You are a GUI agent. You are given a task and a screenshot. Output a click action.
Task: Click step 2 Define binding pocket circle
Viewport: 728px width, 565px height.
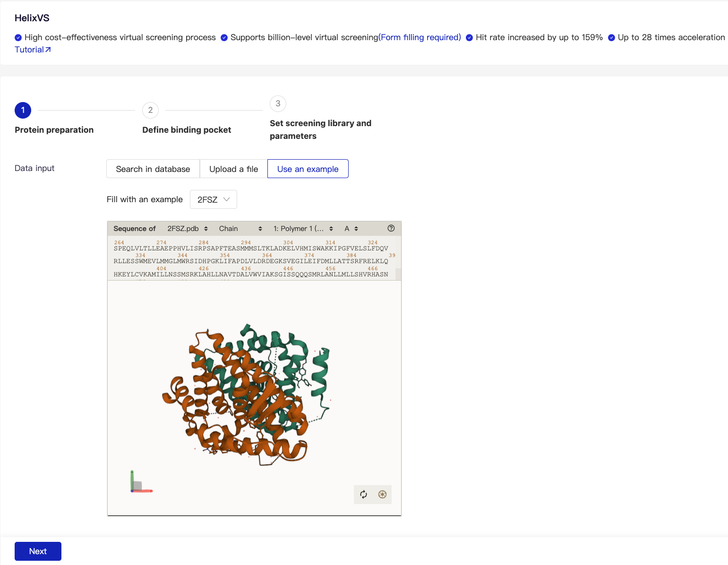tap(150, 110)
